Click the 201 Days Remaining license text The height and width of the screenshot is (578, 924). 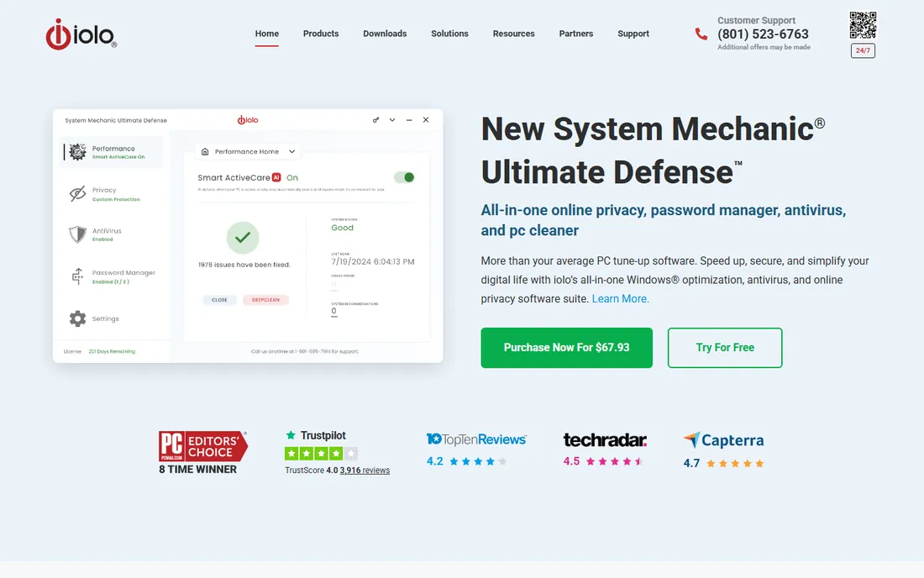coord(112,352)
